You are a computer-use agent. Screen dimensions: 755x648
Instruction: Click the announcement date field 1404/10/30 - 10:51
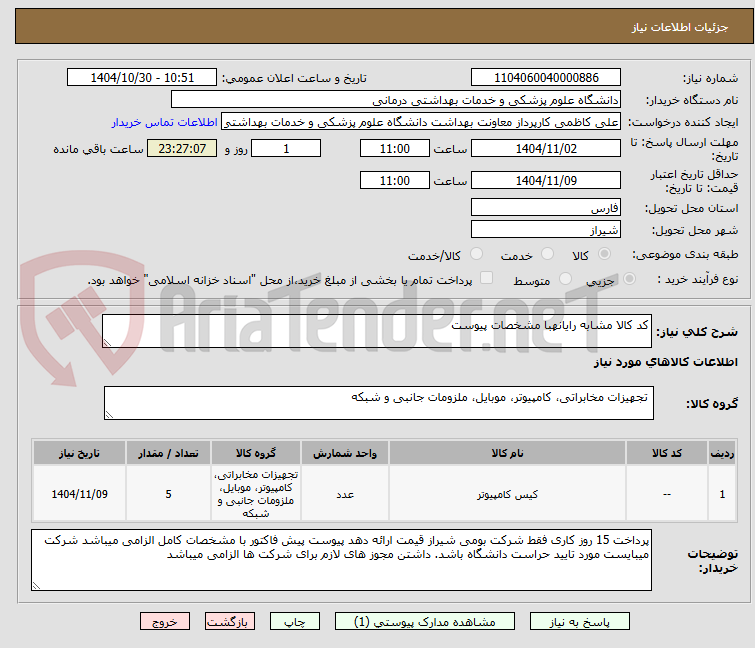coord(142,78)
